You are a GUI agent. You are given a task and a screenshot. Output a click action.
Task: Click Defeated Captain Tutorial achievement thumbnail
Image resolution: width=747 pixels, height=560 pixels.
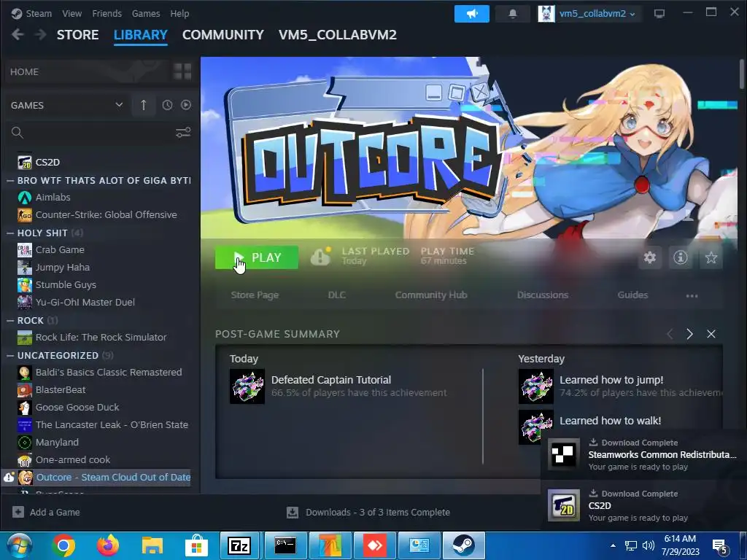point(247,386)
